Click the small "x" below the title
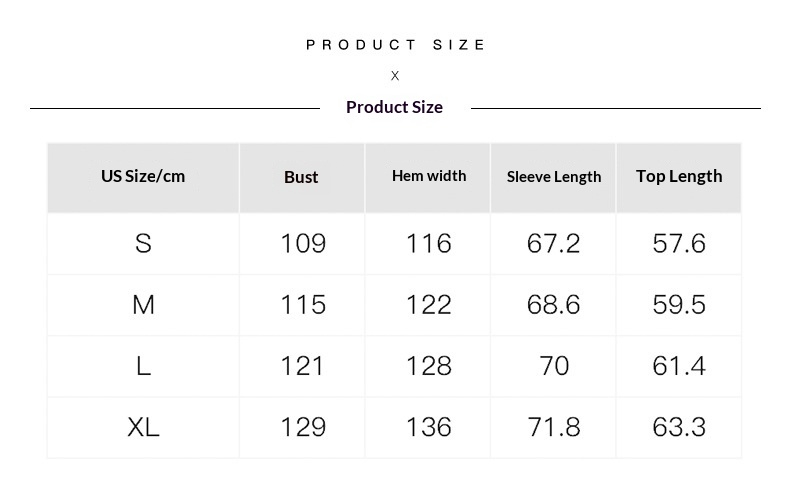 click(x=395, y=76)
